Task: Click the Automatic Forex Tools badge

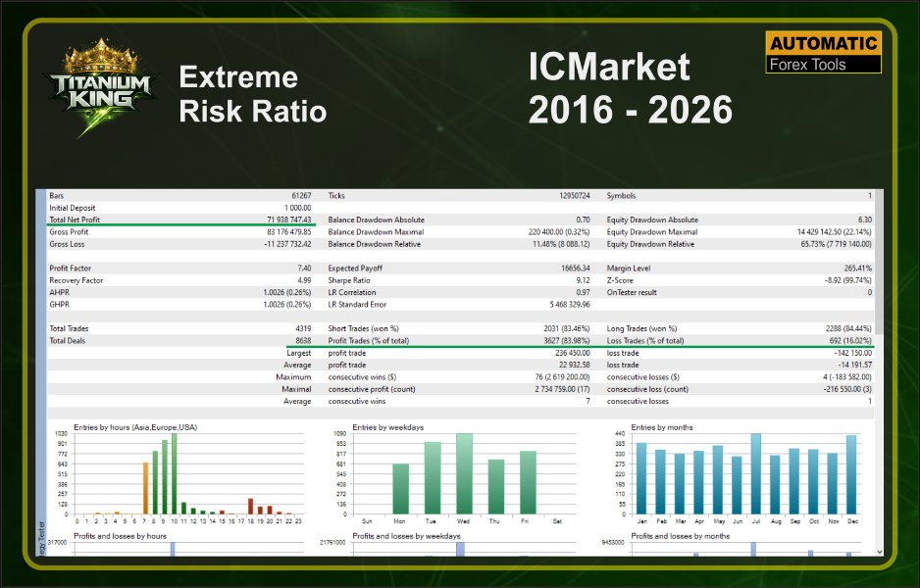Action: click(x=823, y=53)
